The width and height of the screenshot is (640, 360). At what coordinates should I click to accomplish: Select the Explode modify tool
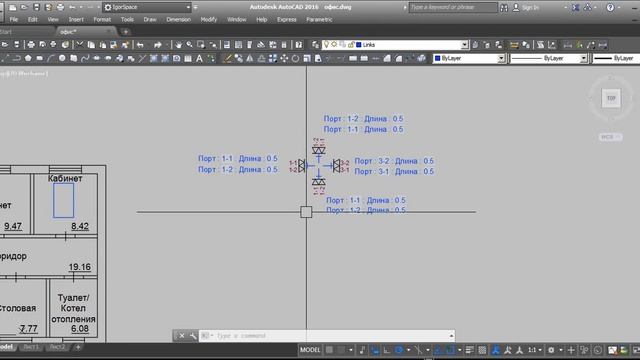(x=421, y=58)
